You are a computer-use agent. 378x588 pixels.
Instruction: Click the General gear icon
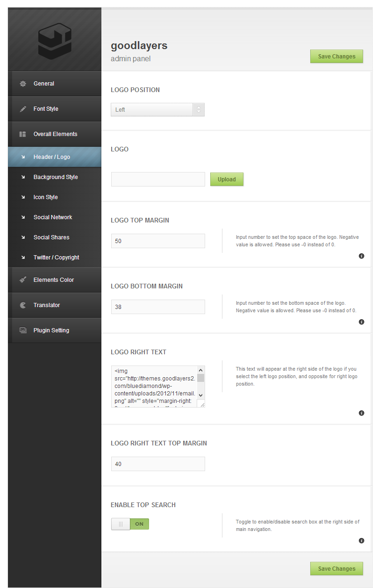[23, 84]
